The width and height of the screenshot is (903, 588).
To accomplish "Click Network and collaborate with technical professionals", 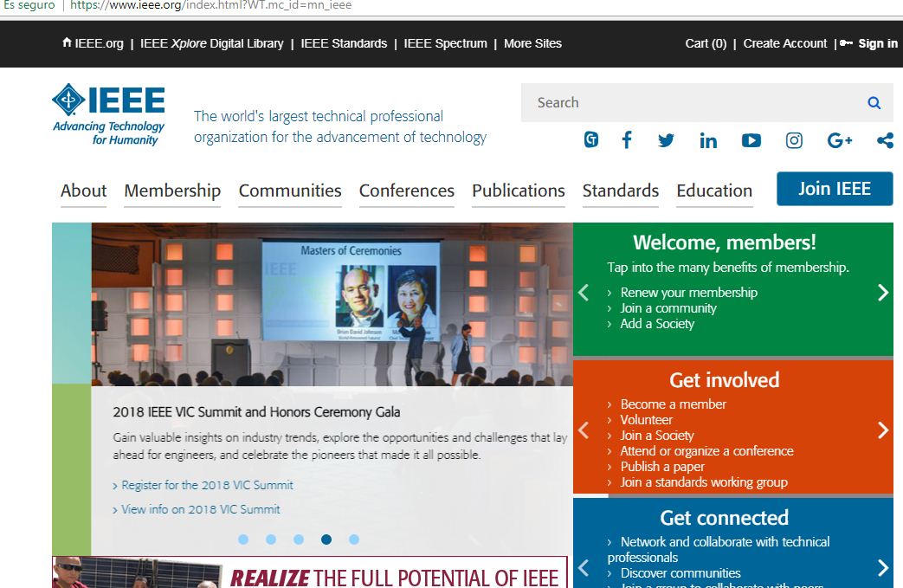I will pos(718,549).
